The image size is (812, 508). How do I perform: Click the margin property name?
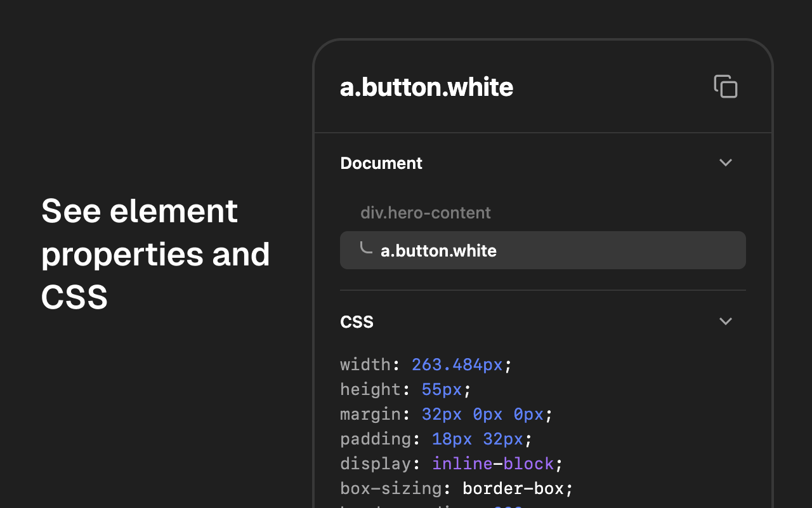[x=370, y=414]
